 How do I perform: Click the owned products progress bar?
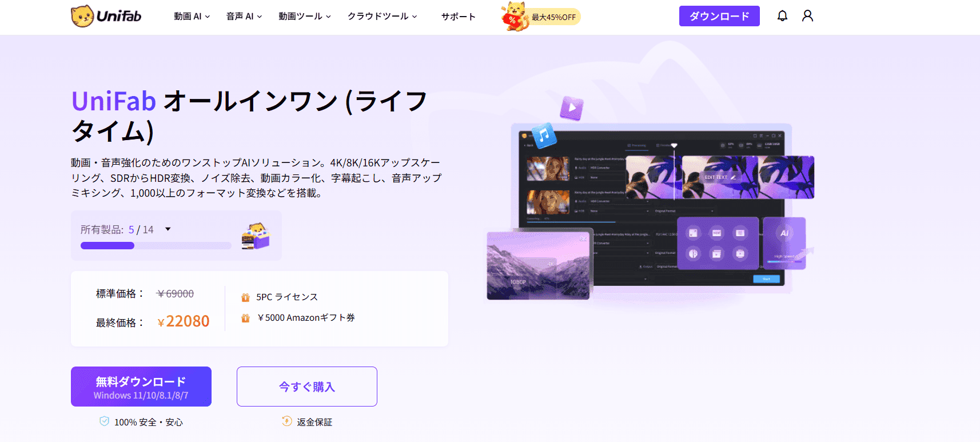tap(156, 246)
